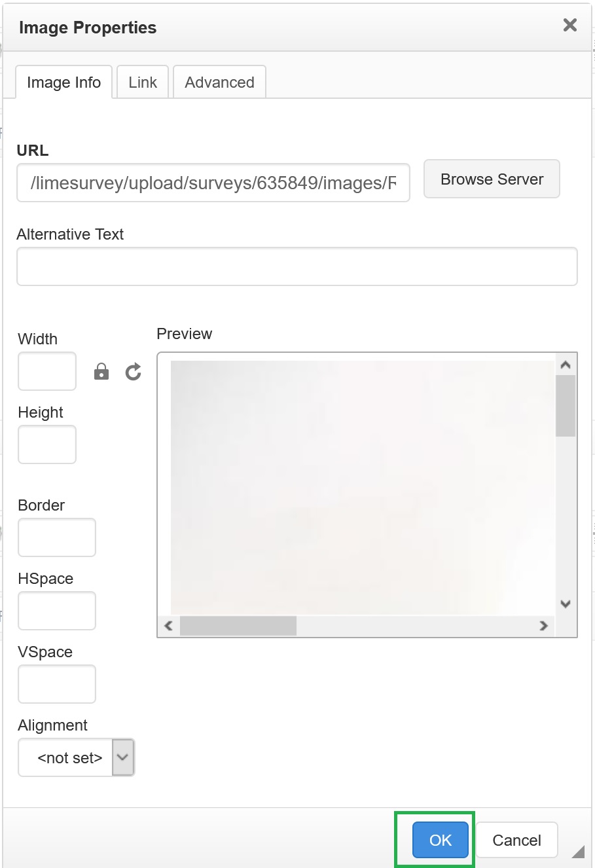Open the Advanced tab
This screenshot has width=595, height=868.
(x=219, y=82)
